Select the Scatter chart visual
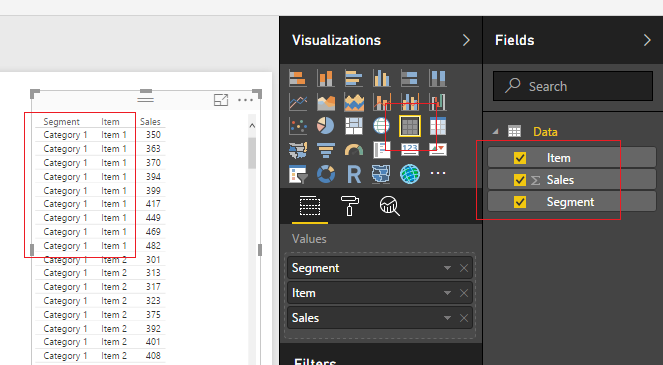 (298, 126)
